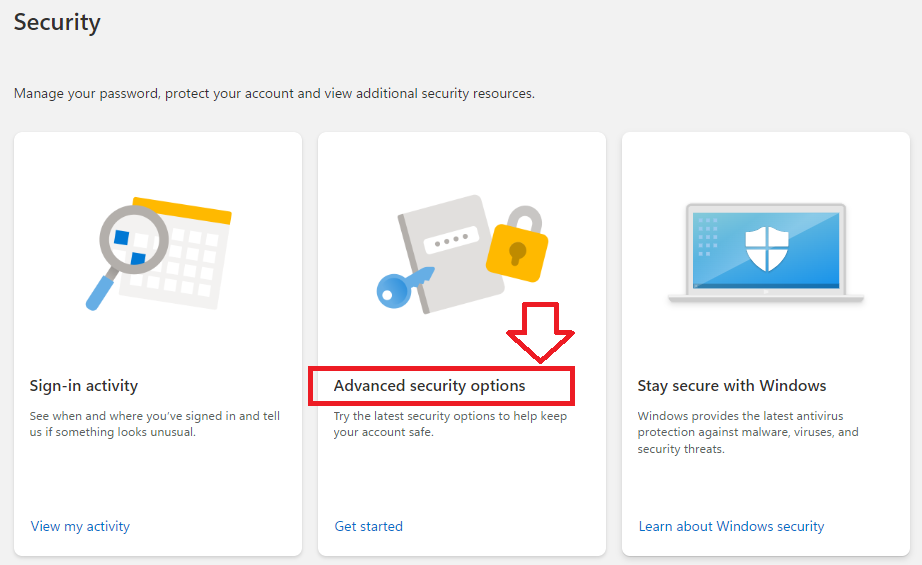Click the Get started link
This screenshot has width=922, height=565.
tap(369, 526)
